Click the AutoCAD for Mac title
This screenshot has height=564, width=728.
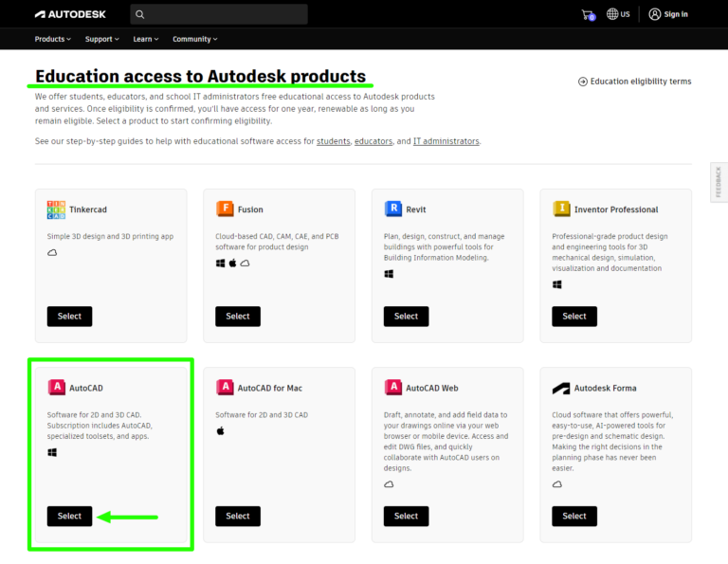pos(270,388)
